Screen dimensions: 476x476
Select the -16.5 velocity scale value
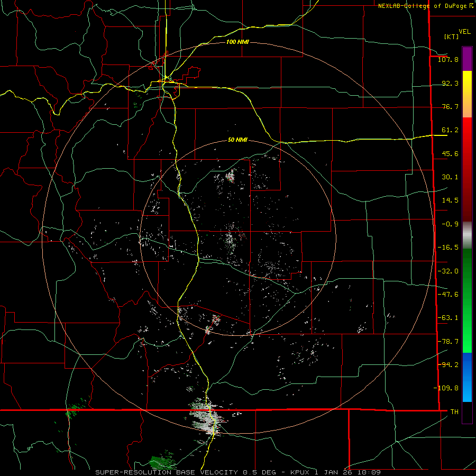(448, 248)
